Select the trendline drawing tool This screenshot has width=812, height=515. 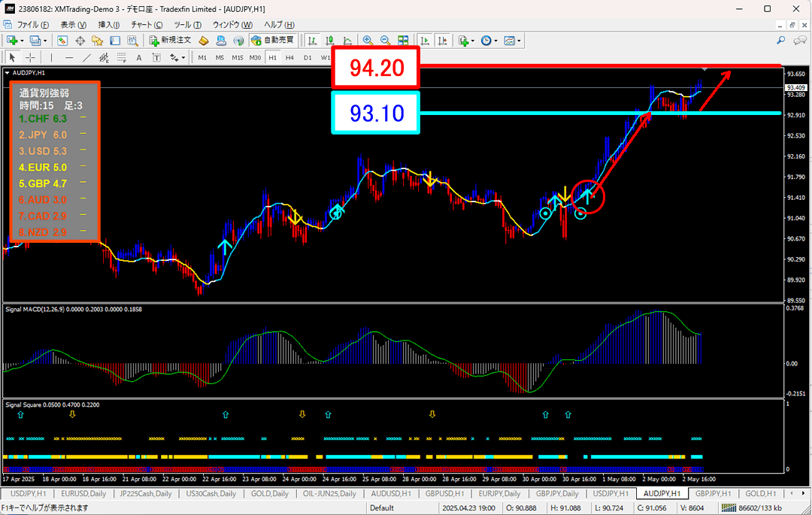pos(87,57)
